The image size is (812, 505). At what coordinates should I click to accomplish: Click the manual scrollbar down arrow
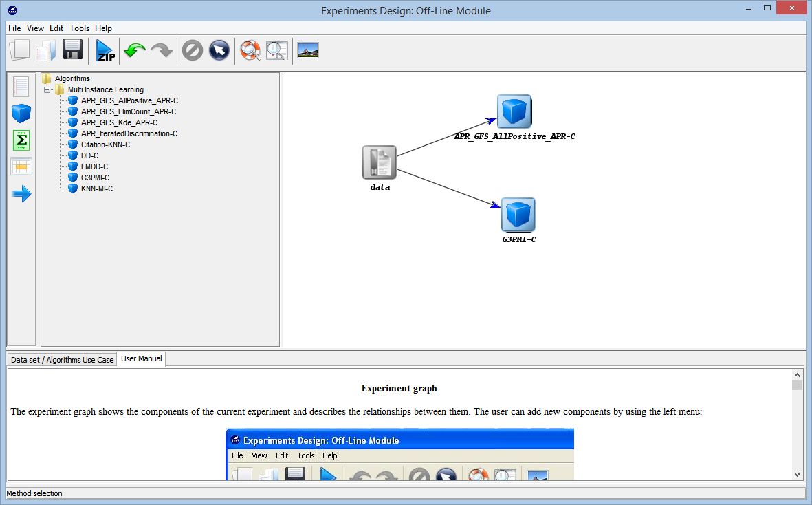tap(797, 475)
